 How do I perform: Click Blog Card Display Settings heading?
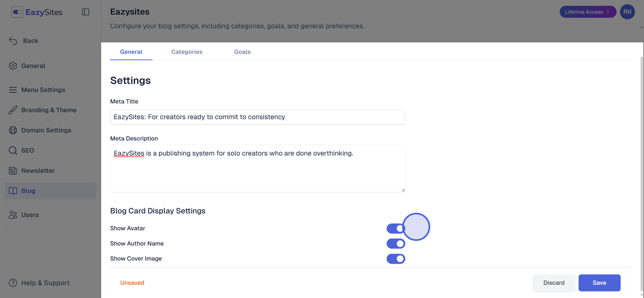tap(158, 211)
